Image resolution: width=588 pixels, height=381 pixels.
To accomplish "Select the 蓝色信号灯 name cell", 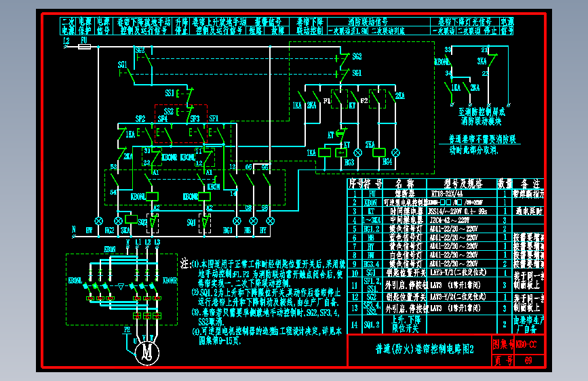I will click(405, 237).
